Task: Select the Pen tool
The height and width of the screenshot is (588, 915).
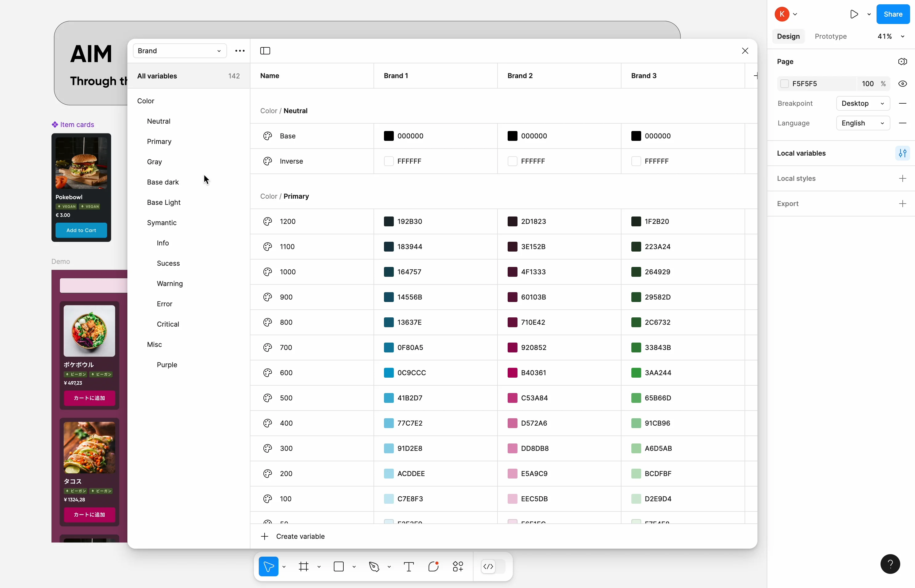Action: coord(373,566)
